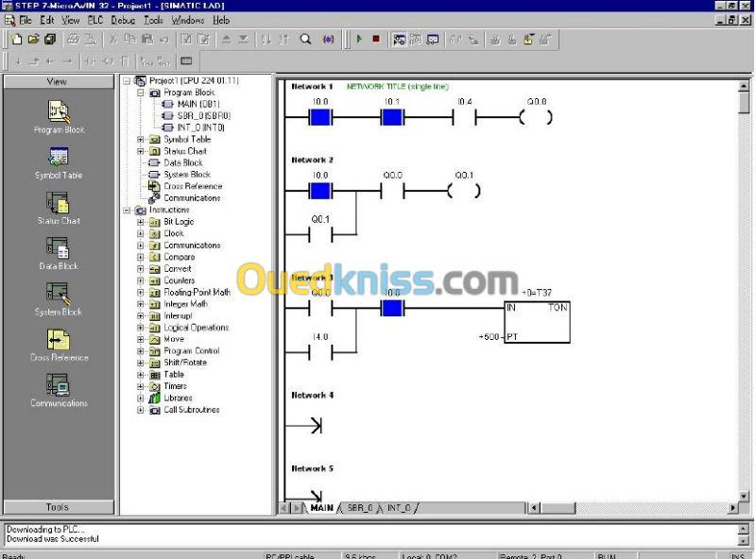Click ladder editor vertical scrollbar up arrow

tap(744, 86)
